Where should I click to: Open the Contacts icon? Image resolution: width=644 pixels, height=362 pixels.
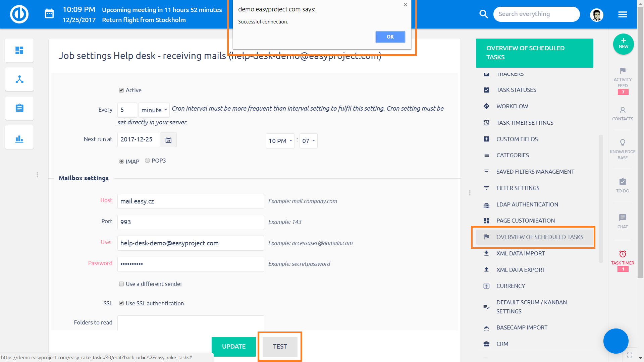(623, 110)
